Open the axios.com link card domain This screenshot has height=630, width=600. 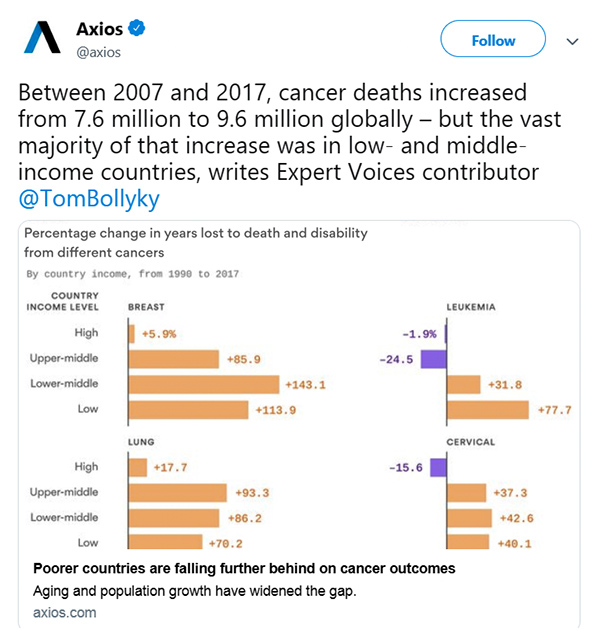point(64,612)
